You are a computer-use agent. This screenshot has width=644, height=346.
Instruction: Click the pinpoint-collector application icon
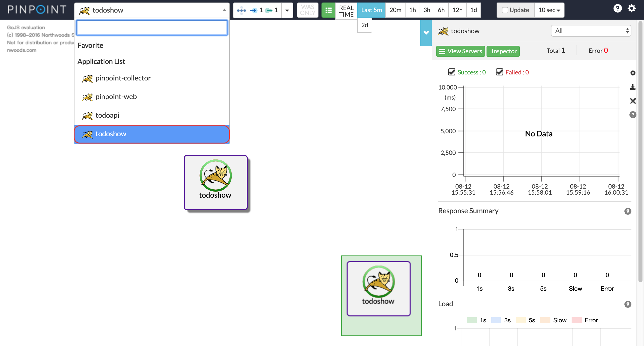[87, 78]
